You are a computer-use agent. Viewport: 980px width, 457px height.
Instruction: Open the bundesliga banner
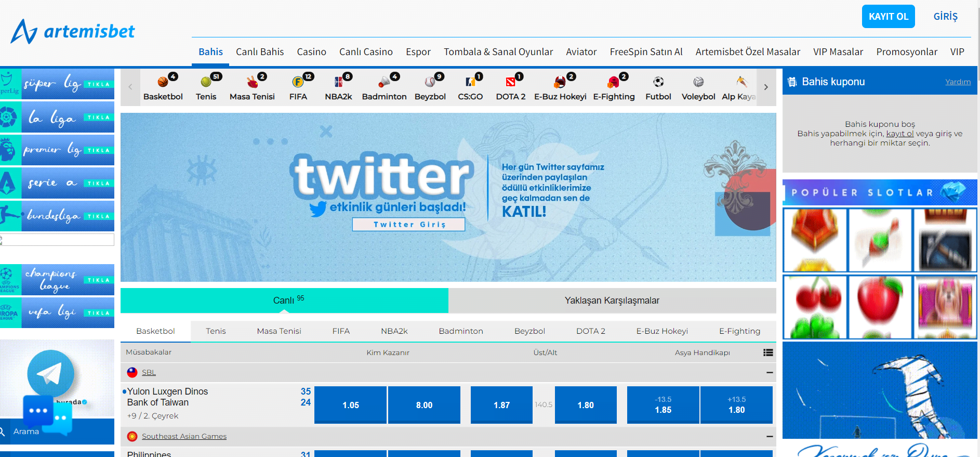pyautogui.click(x=57, y=216)
